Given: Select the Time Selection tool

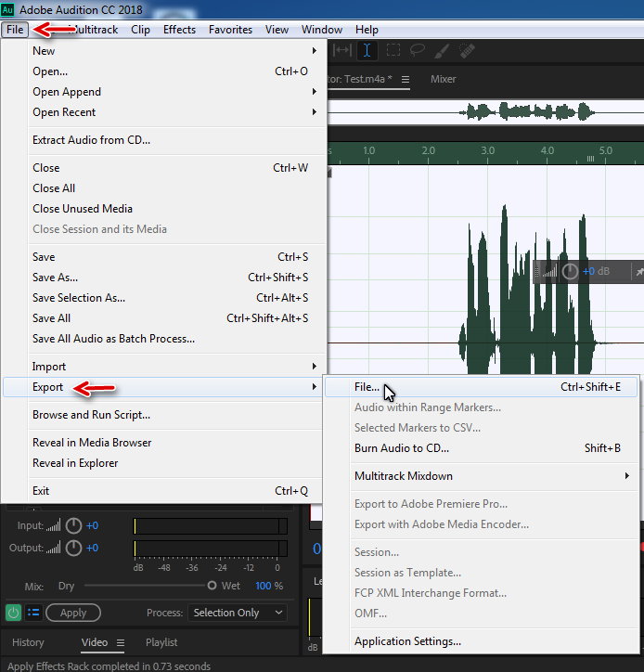Looking at the screenshot, I should click(x=367, y=51).
